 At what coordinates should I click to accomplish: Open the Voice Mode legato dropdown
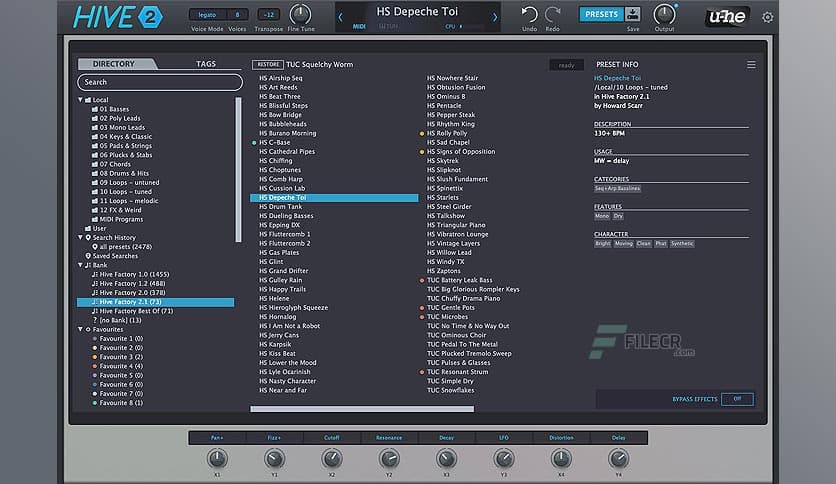(207, 14)
